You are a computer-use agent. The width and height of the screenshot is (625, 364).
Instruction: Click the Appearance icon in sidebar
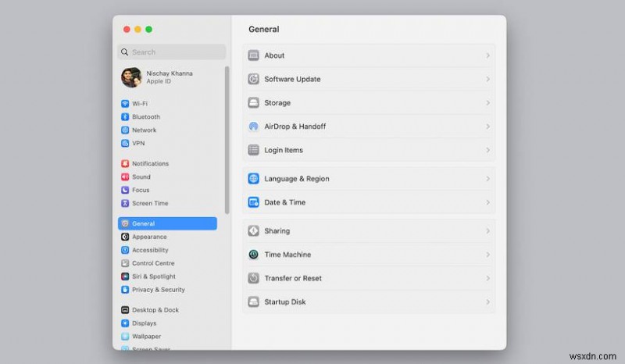[x=125, y=237]
